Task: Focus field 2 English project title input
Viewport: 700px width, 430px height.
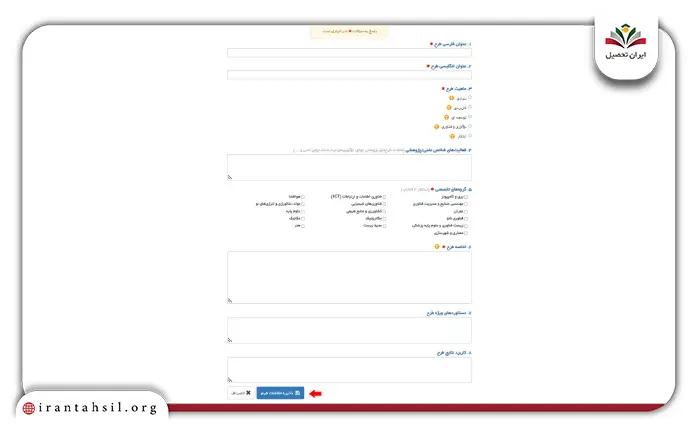Action: click(x=349, y=75)
